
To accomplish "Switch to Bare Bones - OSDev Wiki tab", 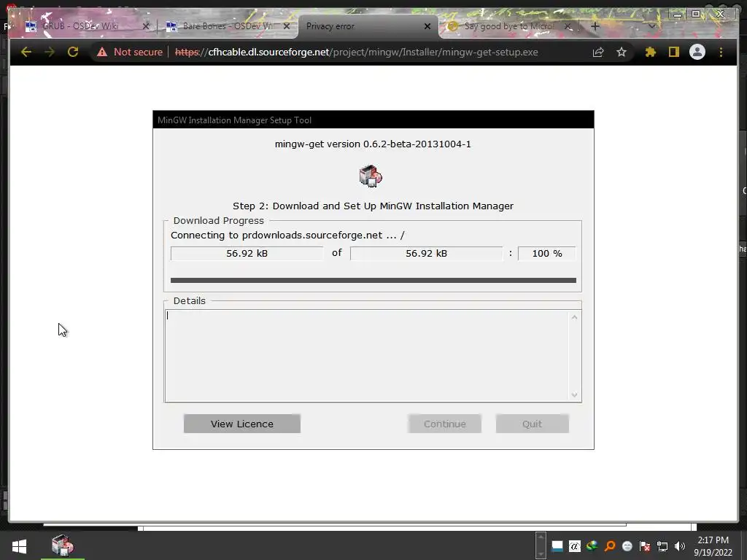I will pyautogui.click(x=228, y=26).
